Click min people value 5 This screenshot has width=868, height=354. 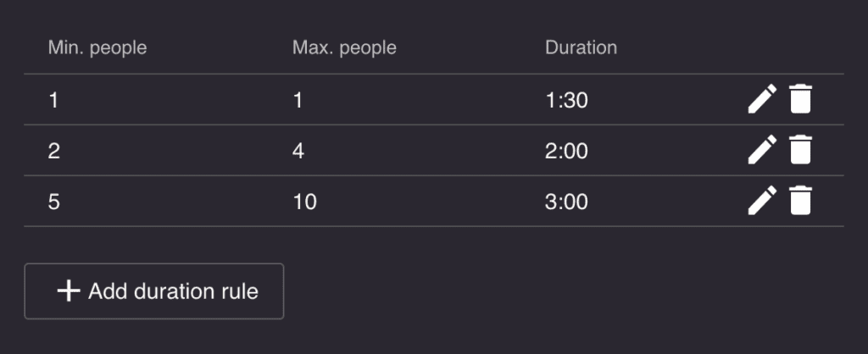point(53,202)
